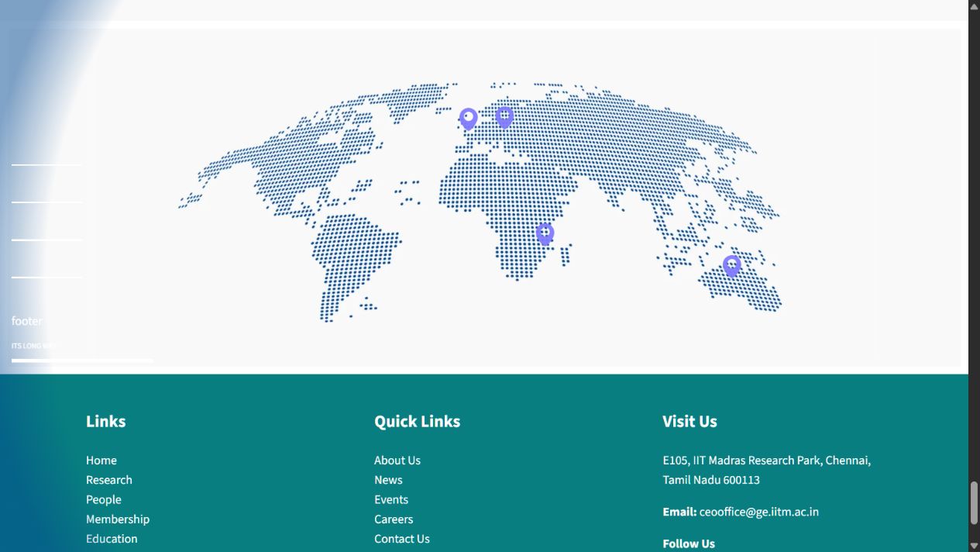Open the Careers quick link
Screen dimensions: 980x552
click(394, 519)
